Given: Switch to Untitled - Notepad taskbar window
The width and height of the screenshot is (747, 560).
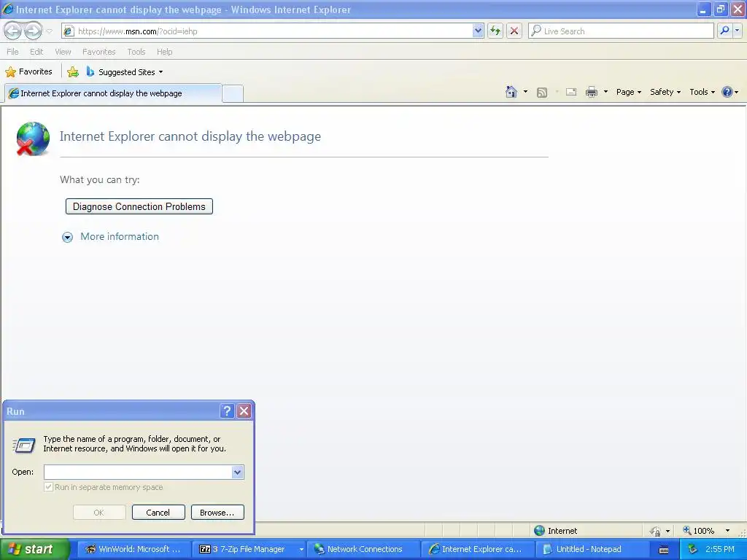Looking at the screenshot, I should [x=592, y=549].
